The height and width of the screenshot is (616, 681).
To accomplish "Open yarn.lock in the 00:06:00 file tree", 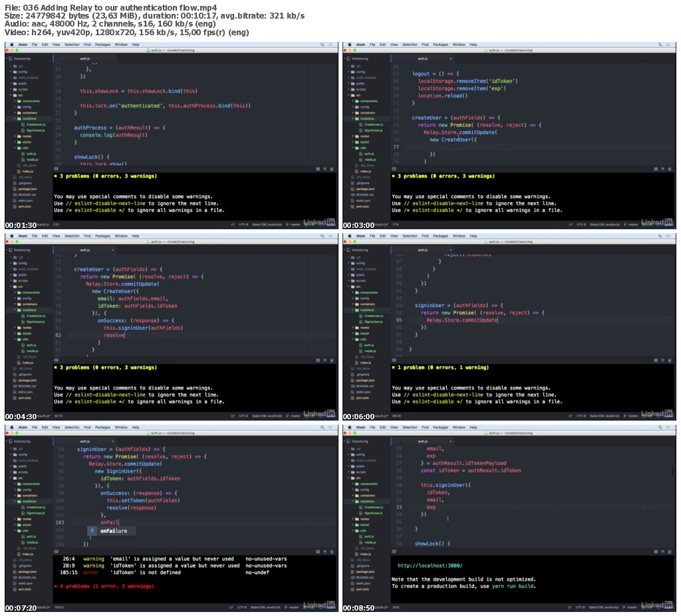I will (362, 398).
